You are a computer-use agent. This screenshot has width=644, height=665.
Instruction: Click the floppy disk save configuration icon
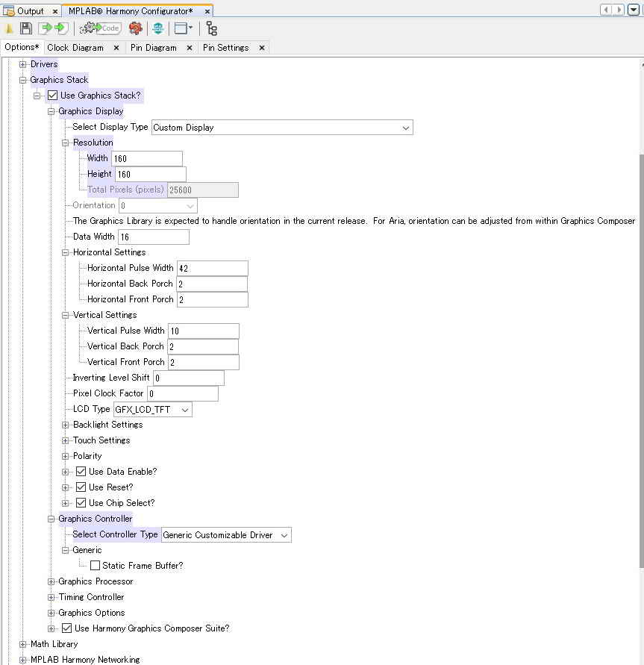click(26, 28)
